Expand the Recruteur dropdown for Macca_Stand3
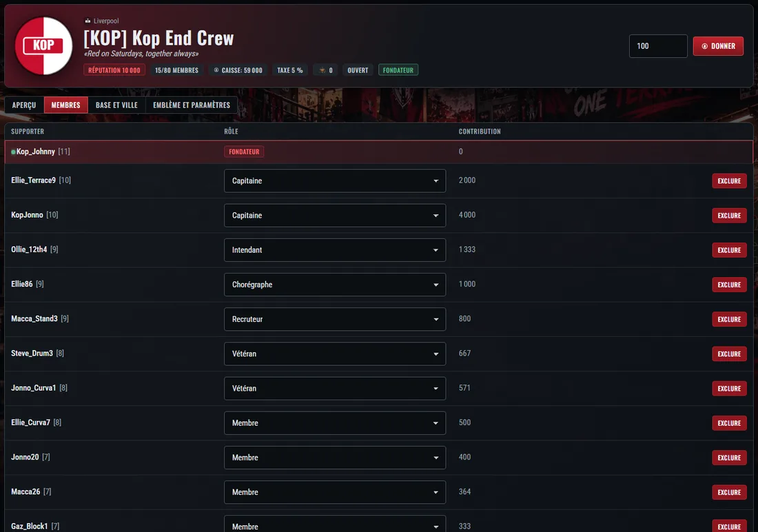Screen dimensions: 758x532 (334, 319)
